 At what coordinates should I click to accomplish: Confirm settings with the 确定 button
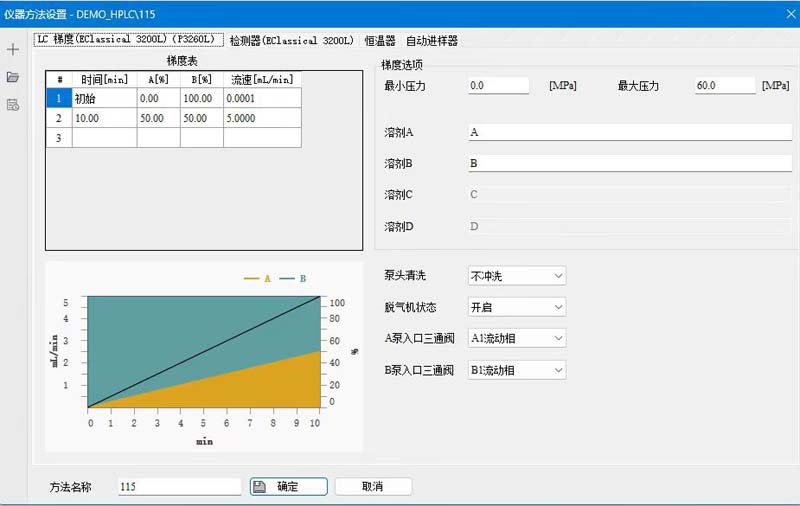point(289,487)
